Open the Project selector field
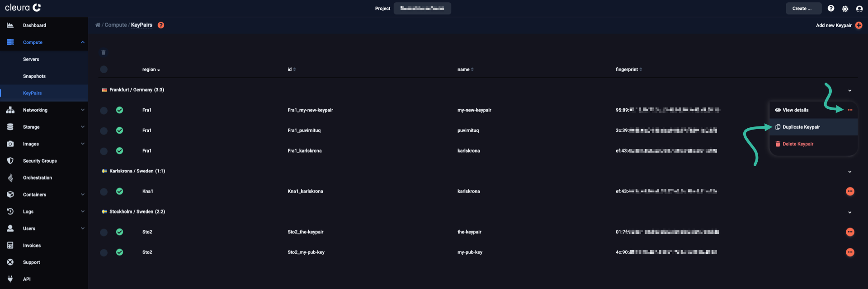 pos(422,9)
